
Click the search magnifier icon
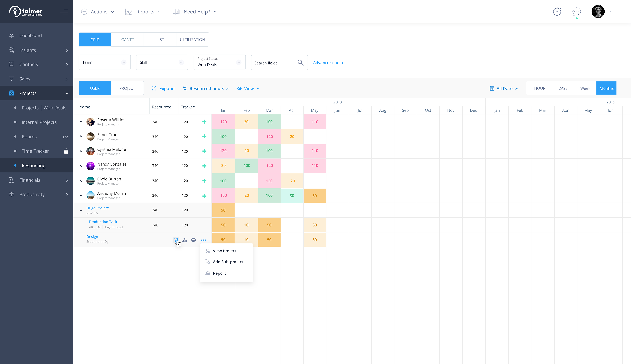(x=301, y=63)
